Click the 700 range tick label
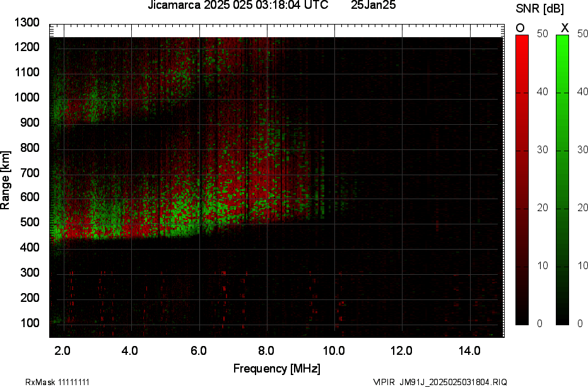This screenshot has height=387, width=588. point(30,173)
